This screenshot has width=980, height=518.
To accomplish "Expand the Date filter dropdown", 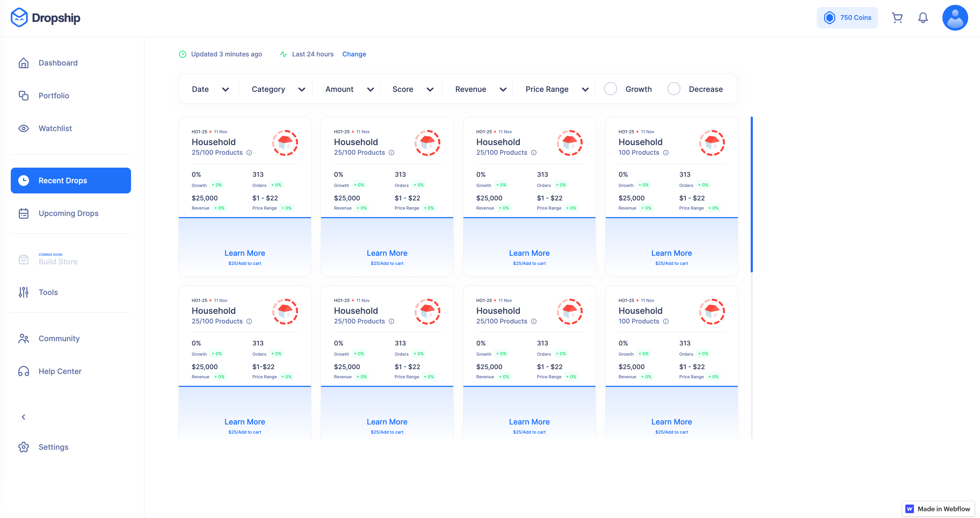I will [210, 89].
